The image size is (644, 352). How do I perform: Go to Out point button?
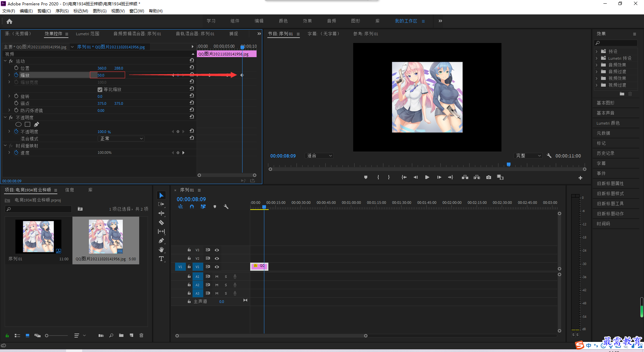coord(450,177)
